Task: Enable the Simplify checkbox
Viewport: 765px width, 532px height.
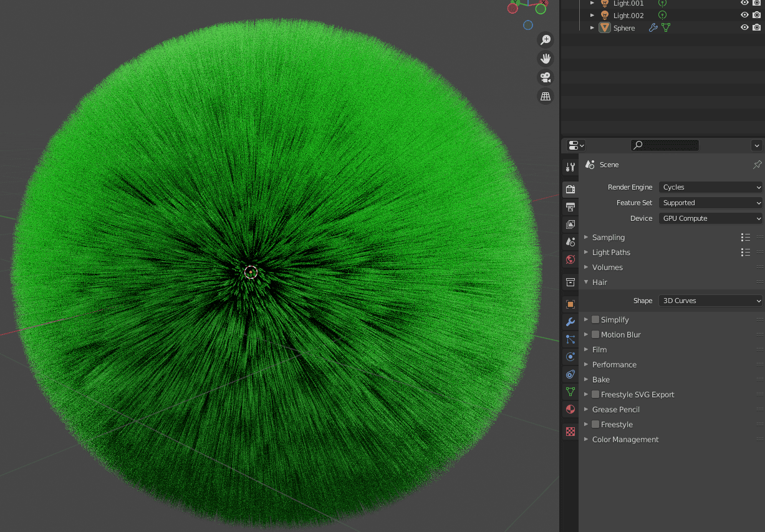Action: pyautogui.click(x=595, y=319)
